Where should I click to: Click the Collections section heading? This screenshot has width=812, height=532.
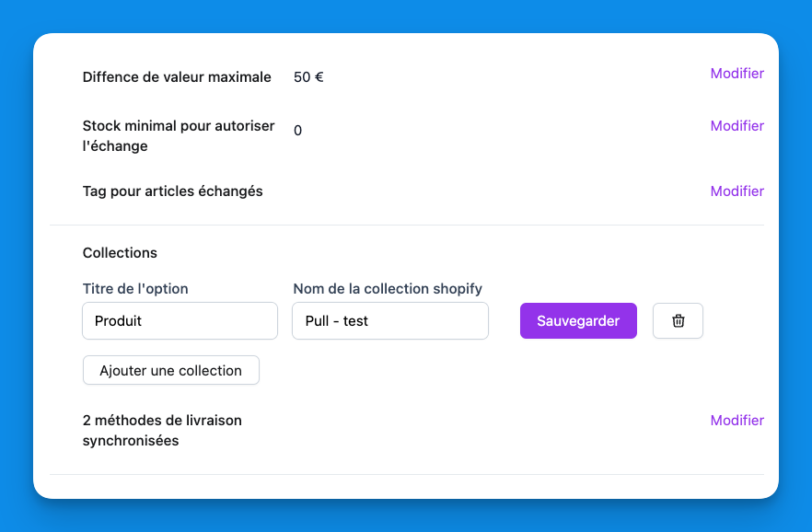[x=120, y=252]
